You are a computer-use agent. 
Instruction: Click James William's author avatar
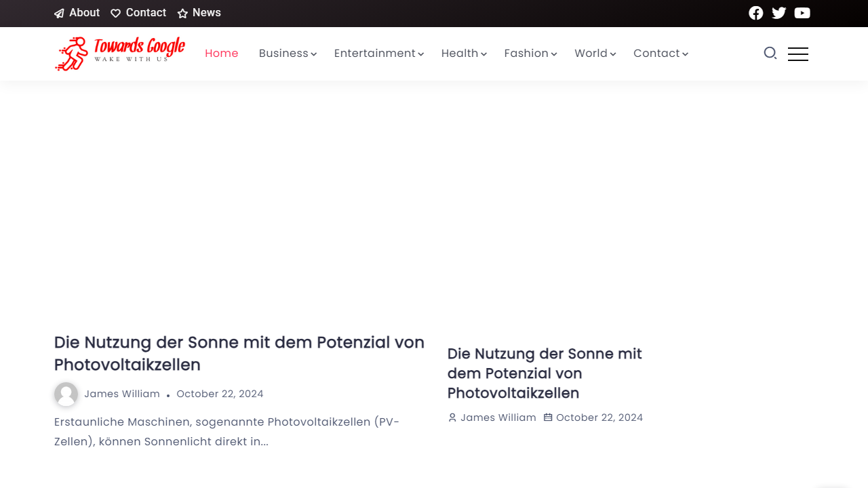coord(66,394)
